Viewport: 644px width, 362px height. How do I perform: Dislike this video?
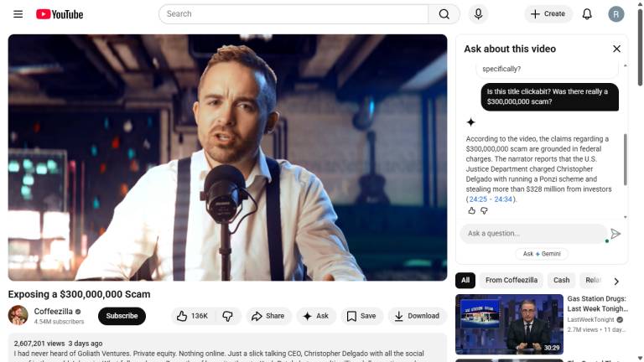coord(227,316)
